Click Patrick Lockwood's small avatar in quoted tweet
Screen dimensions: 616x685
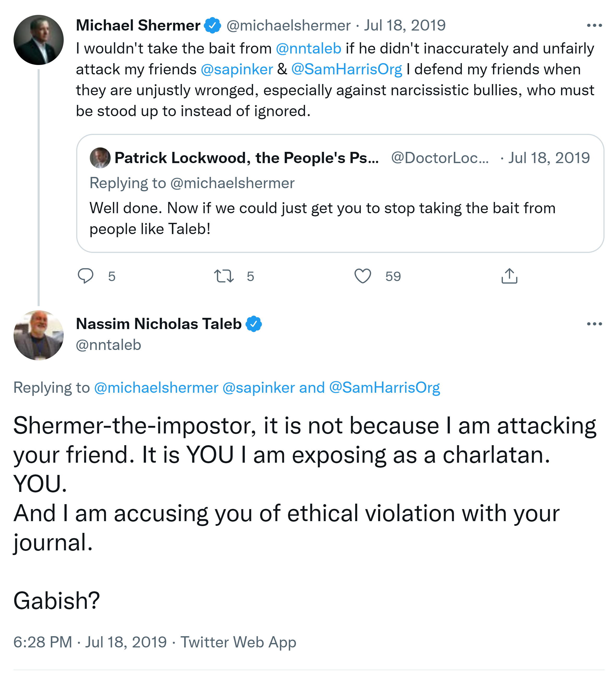coord(100,158)
